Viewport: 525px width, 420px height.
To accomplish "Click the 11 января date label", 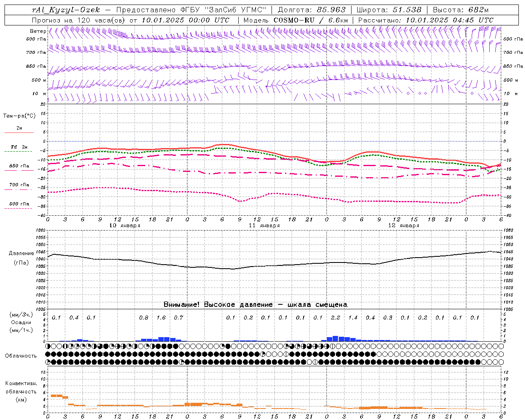I will pos(264,226).
